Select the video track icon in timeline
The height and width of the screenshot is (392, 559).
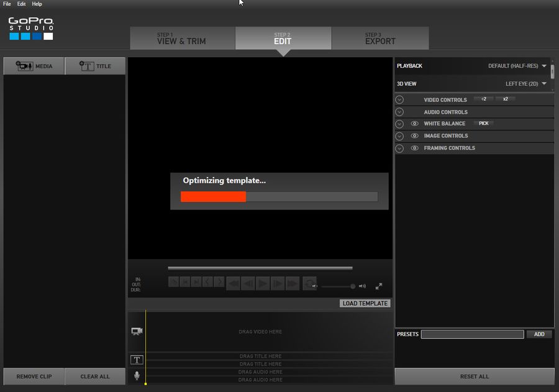point(136,332)
